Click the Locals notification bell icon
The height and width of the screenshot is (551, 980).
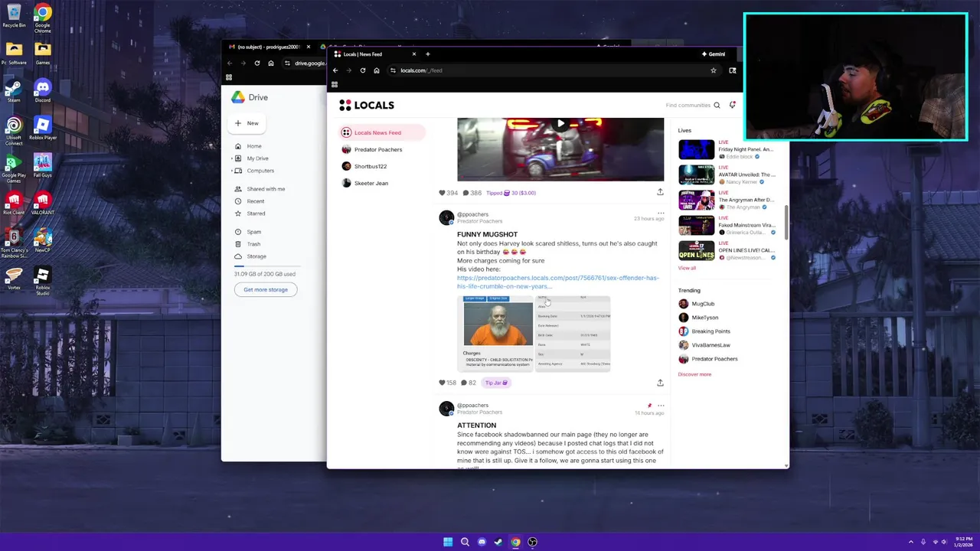(732, 105)
